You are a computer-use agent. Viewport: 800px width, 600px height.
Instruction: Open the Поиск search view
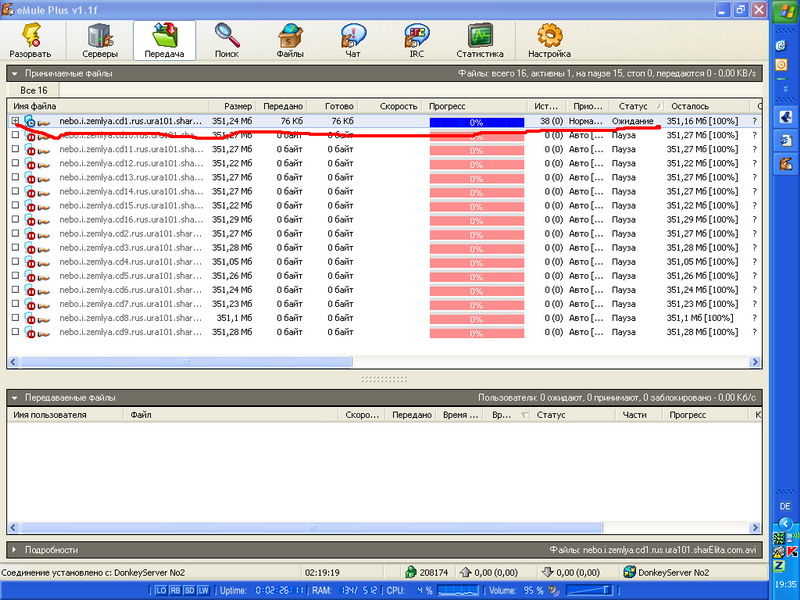(x=227, y=41)
